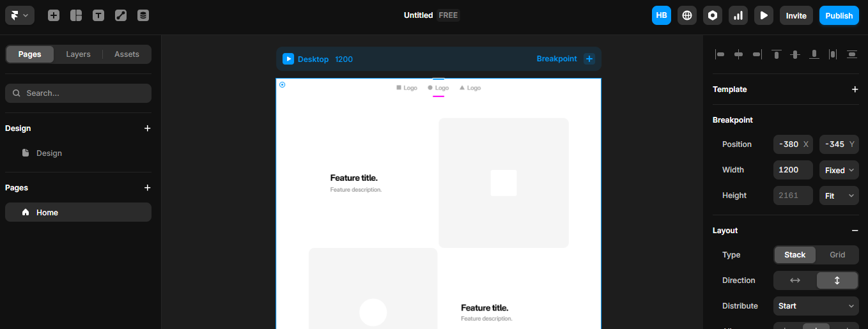Align selection to right edge
The image size is (868, 329).
point(757,54)
